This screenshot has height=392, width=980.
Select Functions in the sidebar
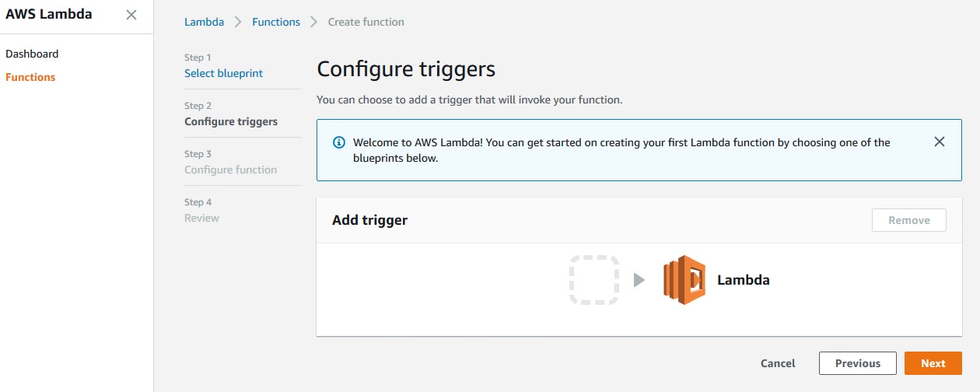coord(30,77)
